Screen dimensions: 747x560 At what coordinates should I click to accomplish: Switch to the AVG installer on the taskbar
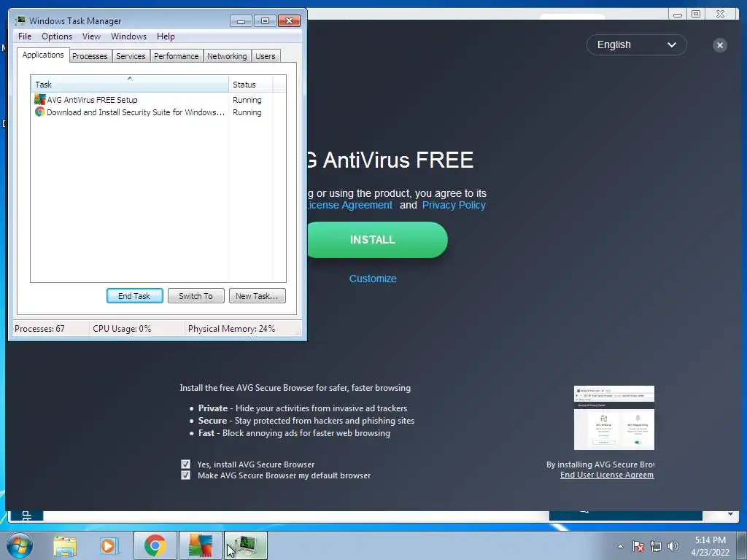pos(200,545)
